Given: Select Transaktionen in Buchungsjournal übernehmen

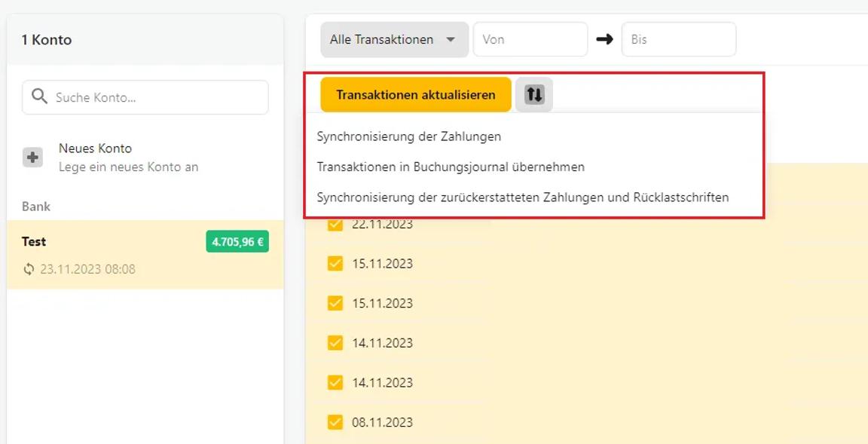Looking at the screenshot, I should pos(451,167).
